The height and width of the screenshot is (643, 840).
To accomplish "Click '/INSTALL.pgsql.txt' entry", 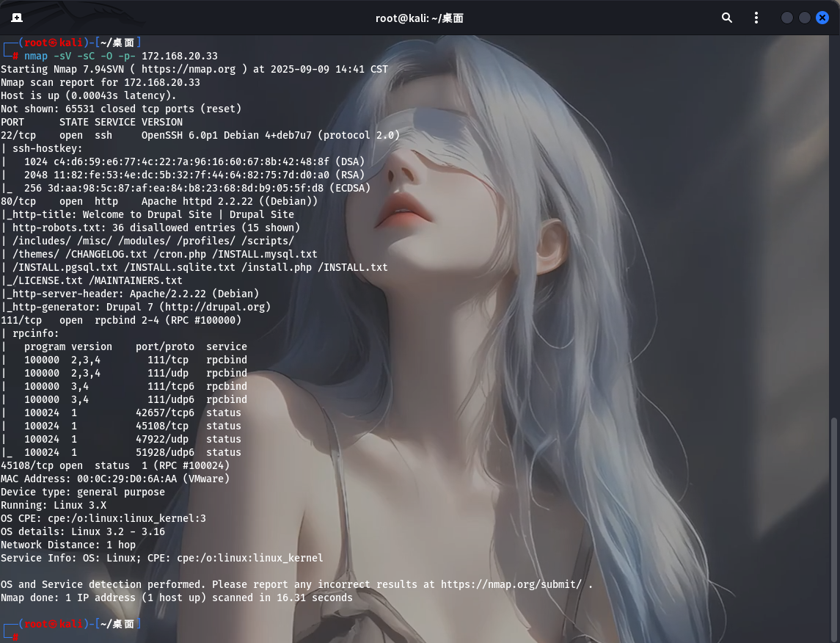I will pos(65,267).
